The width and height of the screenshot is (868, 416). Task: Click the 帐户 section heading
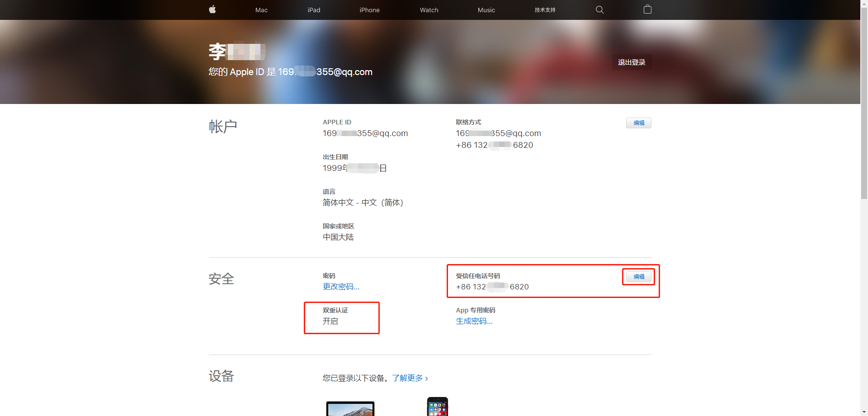pos(223,127)
